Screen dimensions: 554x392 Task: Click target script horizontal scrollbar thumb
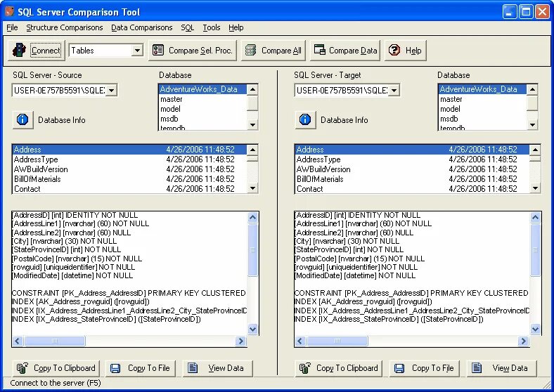tap(337, 341)
